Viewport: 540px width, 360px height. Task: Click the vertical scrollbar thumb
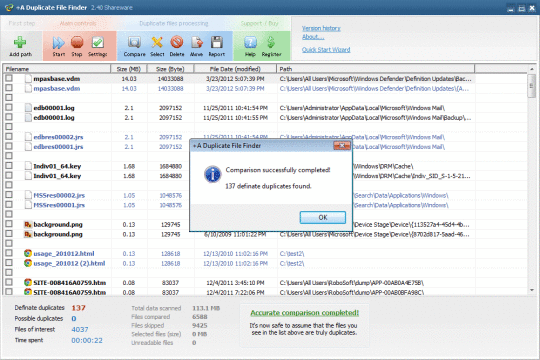coord(532,85)
